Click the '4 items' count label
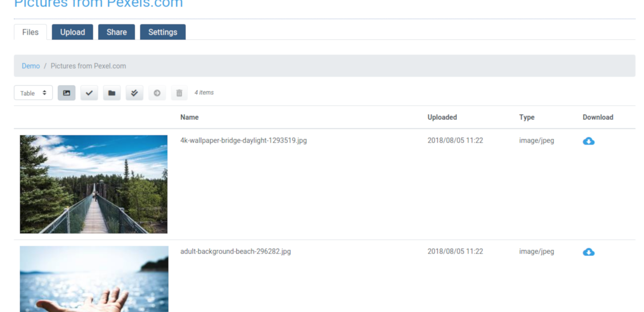 204,92
